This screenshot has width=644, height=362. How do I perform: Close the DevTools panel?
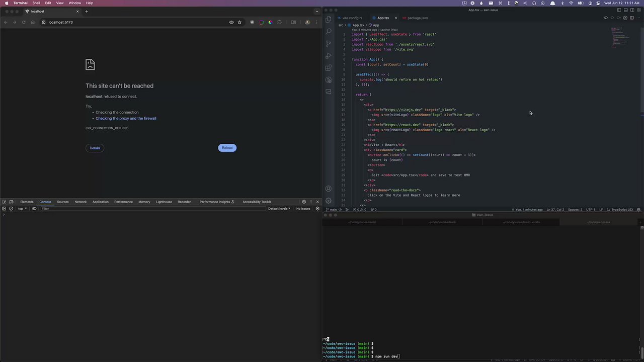point(317,202)
